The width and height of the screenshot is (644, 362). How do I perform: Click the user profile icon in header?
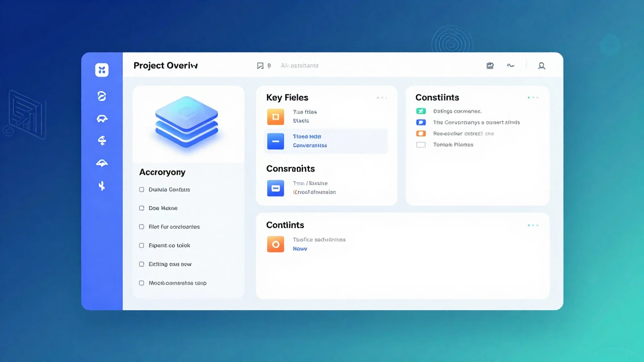(541, 65)
